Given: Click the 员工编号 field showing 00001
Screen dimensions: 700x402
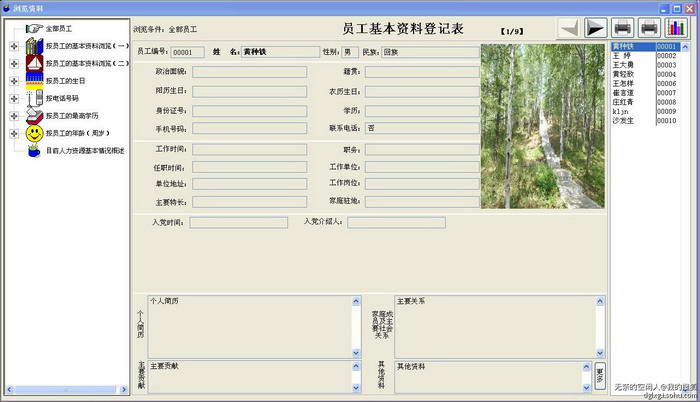Looking at the screenshot, I should (x=188, y=52).
